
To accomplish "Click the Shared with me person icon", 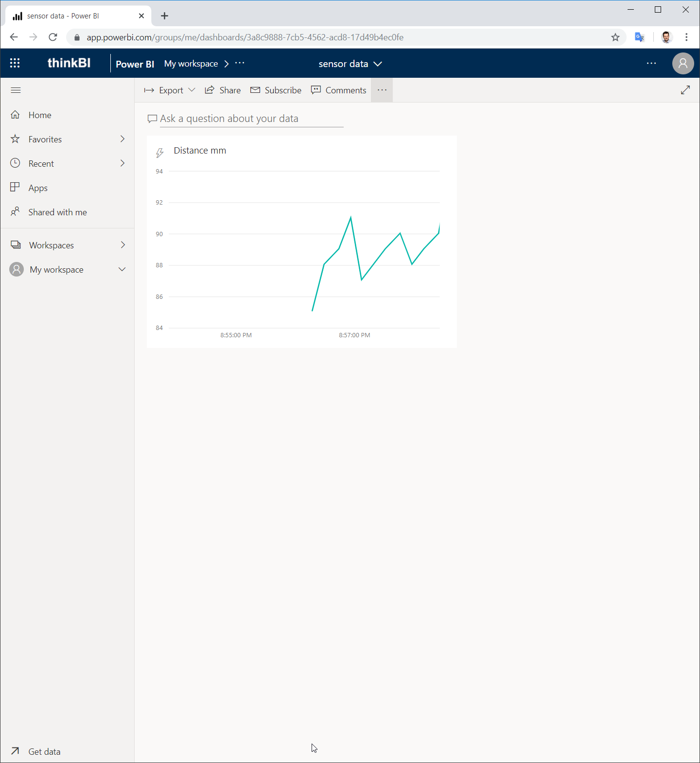I will (15, 211).
